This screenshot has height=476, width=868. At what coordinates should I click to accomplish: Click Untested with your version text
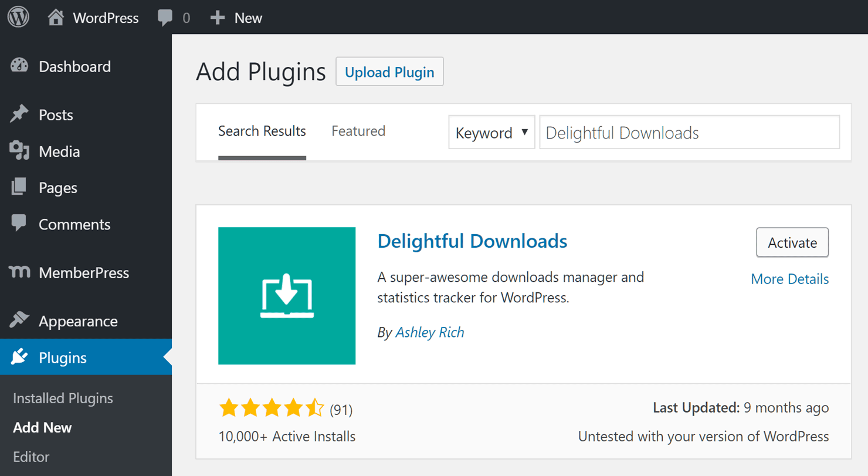pyautogui.click(x=703, y=437)
